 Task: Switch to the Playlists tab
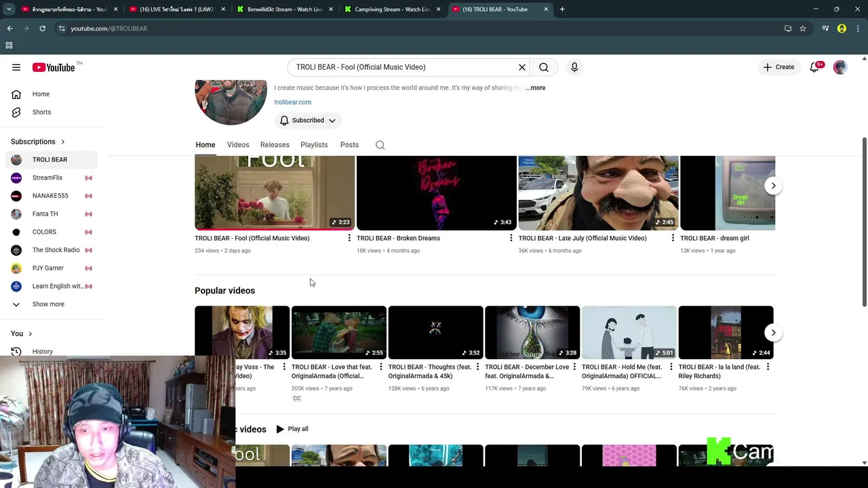click(314, 144)
